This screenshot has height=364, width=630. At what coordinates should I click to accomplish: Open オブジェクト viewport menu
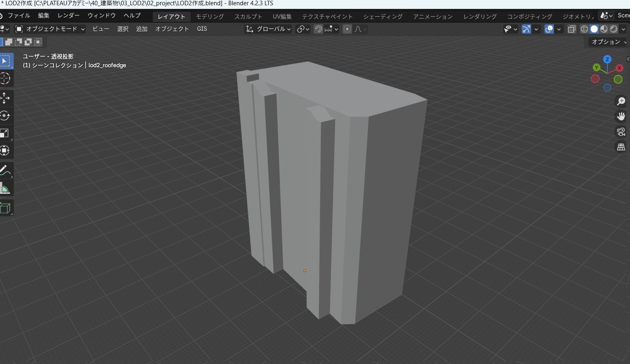172,29
